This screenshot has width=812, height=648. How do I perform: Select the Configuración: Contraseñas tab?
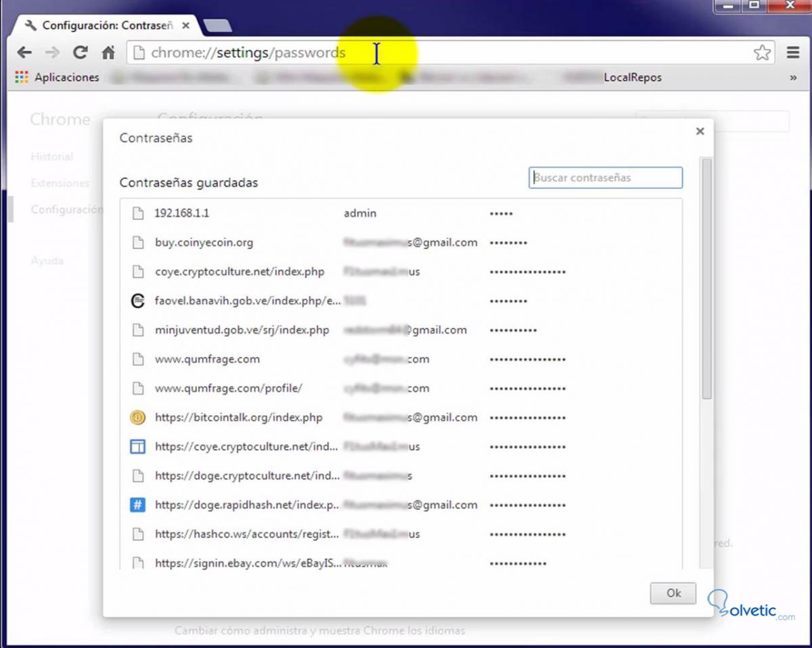pyautogui.click(x=108, y=26)
